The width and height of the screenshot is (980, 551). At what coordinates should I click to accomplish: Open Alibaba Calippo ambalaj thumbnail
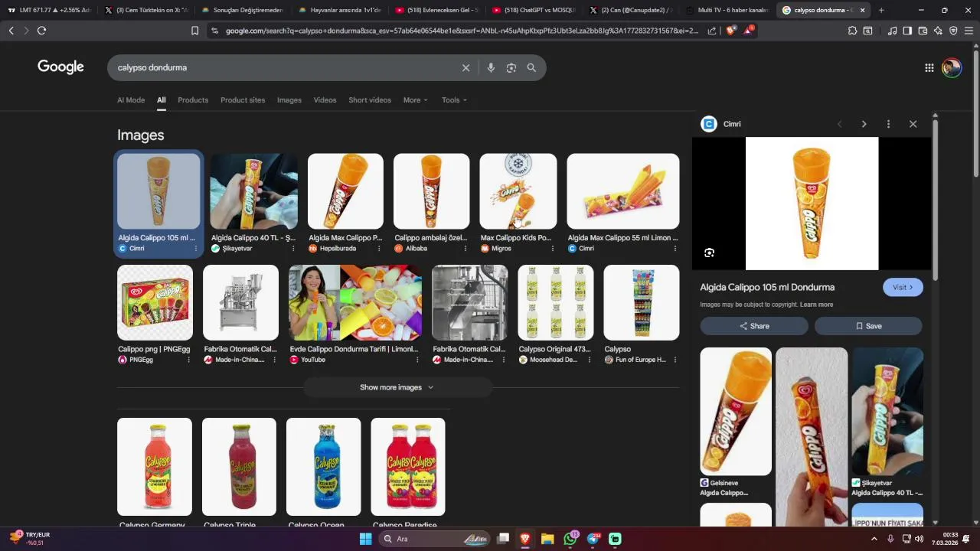click(431, 191)
